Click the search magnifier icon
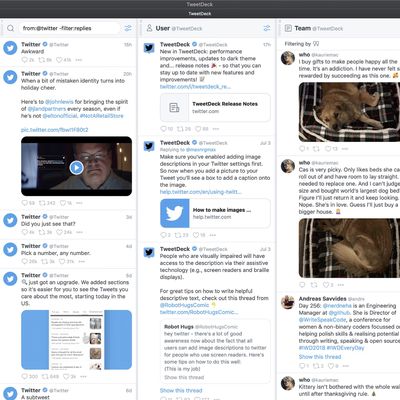The height and width of the screenshot is (400, 400). click(x=10, y=28)
